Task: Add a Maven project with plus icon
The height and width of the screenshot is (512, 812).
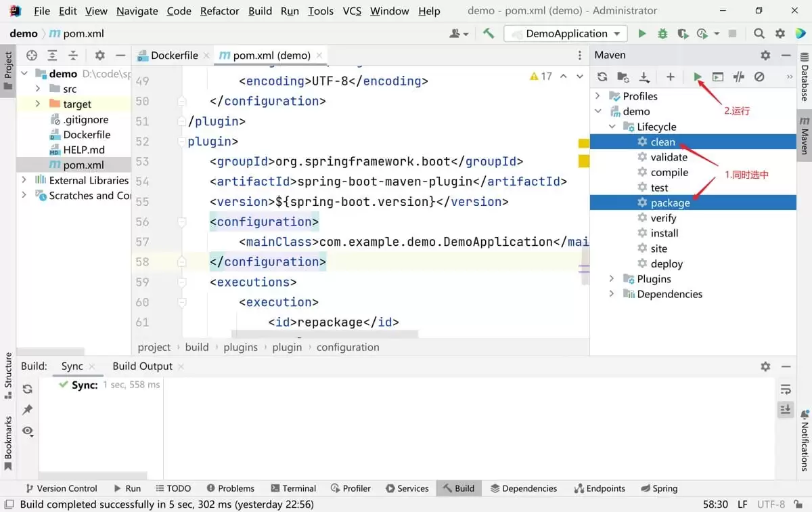Action: tap(671, 77)
